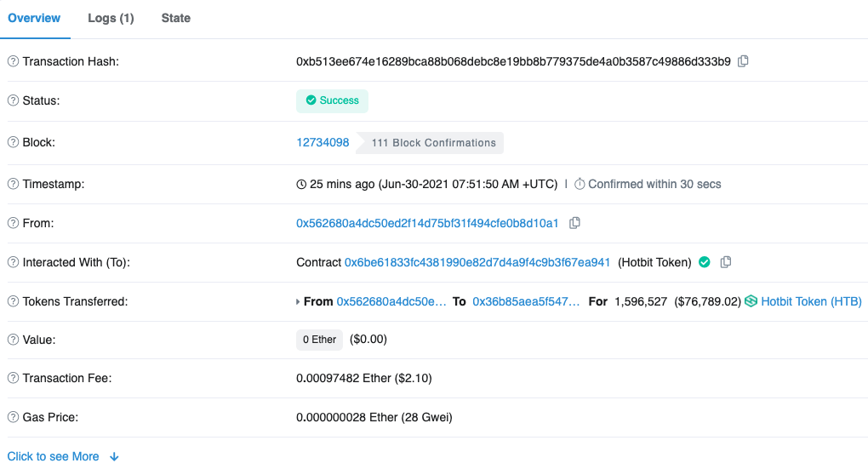Open block number 12734098

(323, 142)
